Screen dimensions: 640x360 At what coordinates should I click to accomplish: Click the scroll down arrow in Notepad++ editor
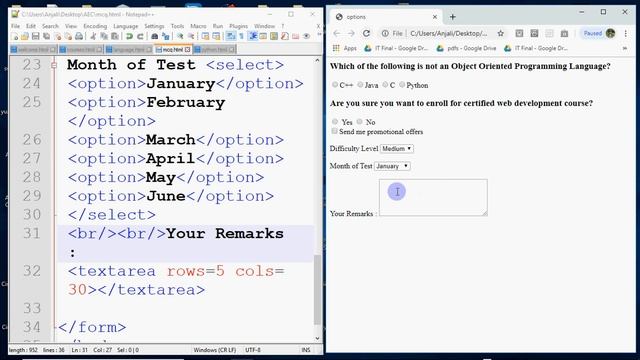pos(317,338)
